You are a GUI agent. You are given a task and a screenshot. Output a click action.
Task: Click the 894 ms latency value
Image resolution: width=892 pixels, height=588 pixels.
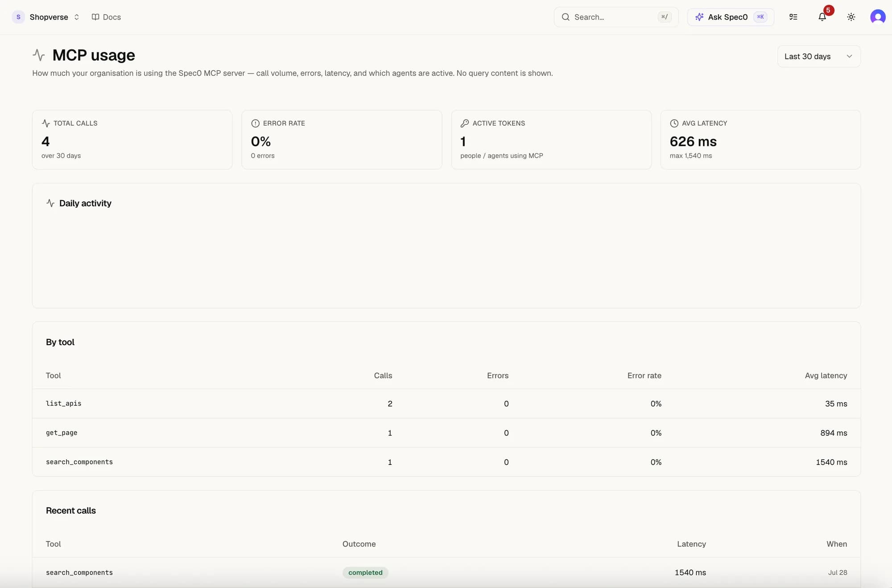(834, 433)
